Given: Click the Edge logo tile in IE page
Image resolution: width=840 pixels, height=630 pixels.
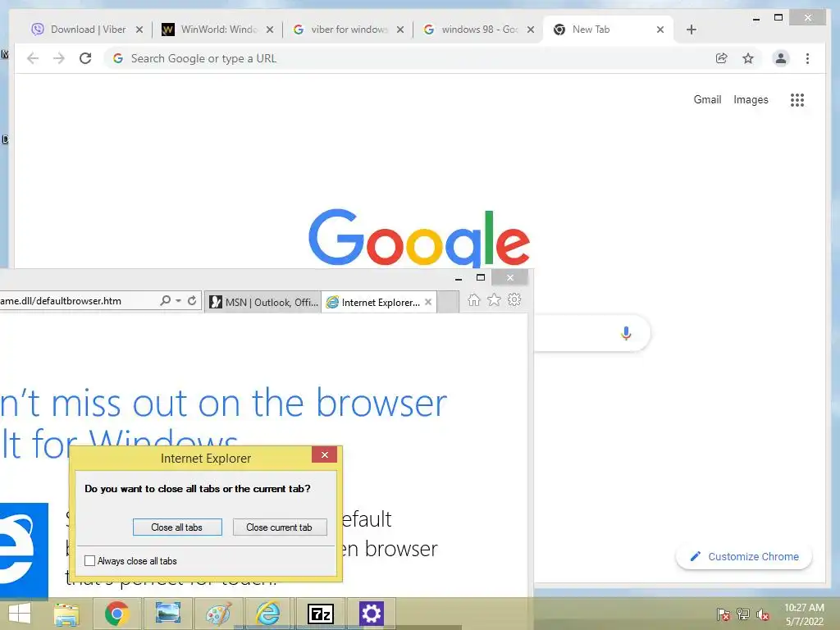Looking at the screenshot, I should point(24,551).
